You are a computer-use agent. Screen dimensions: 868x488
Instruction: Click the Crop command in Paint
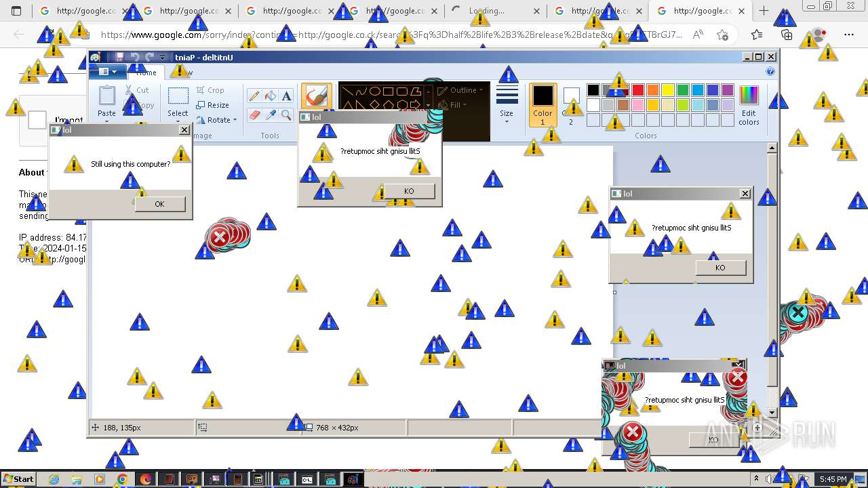click(210, 90)
